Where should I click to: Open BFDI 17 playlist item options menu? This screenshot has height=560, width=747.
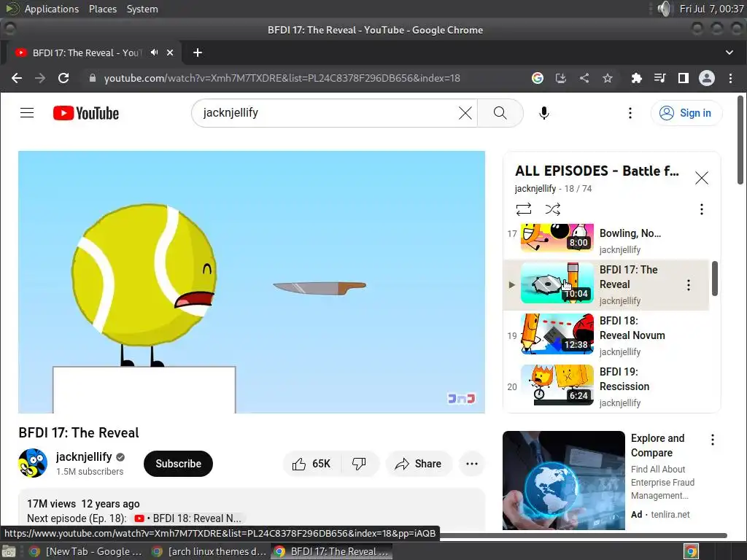click(688, 285)
